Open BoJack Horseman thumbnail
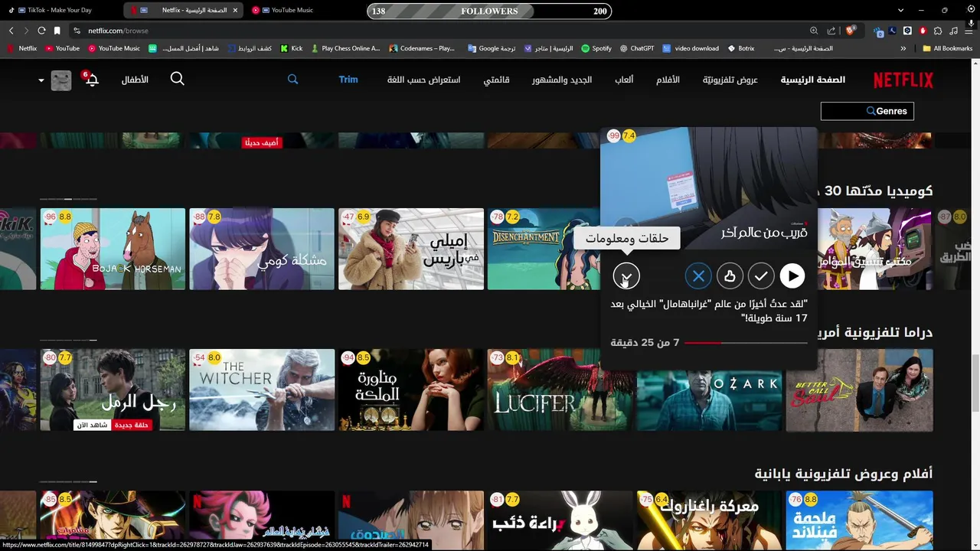This screenshot has width=980, height=551. pos(113,249)
